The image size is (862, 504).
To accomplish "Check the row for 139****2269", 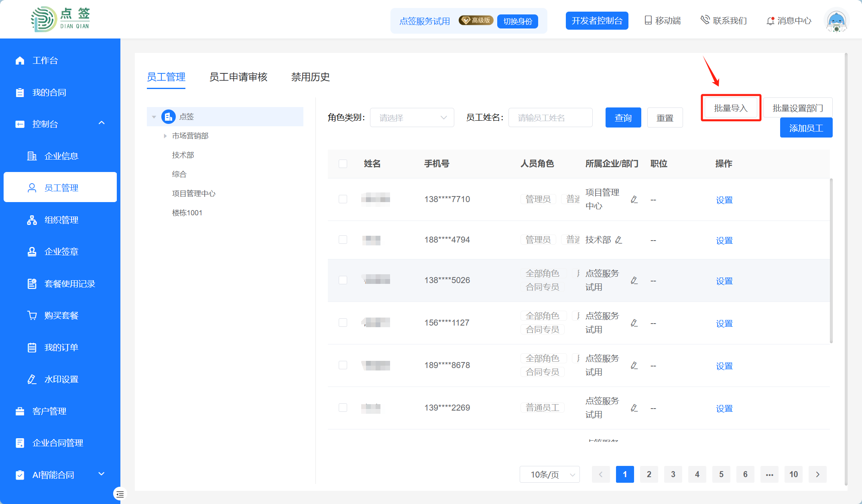I will tap(343, 408).
